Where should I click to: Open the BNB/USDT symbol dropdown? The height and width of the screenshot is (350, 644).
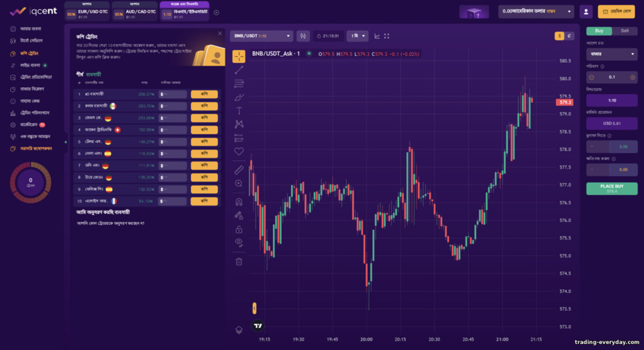pos(262,36)
